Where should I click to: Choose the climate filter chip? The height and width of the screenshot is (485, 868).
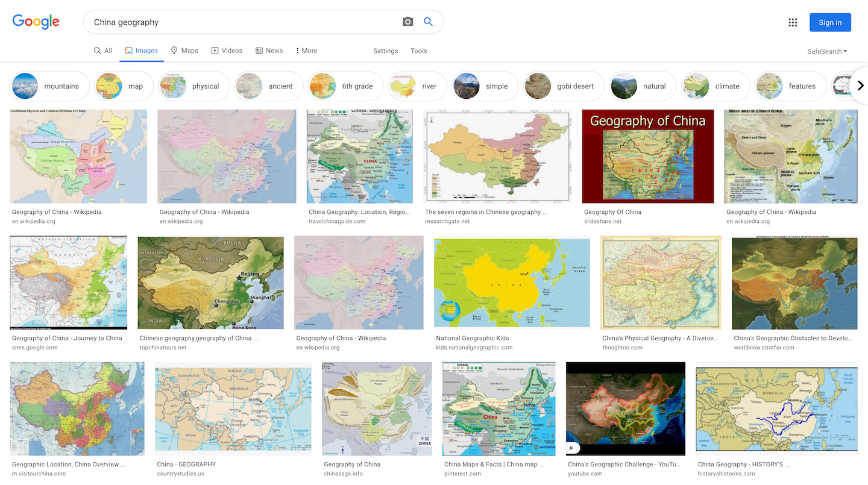click(x=715, y=86)
